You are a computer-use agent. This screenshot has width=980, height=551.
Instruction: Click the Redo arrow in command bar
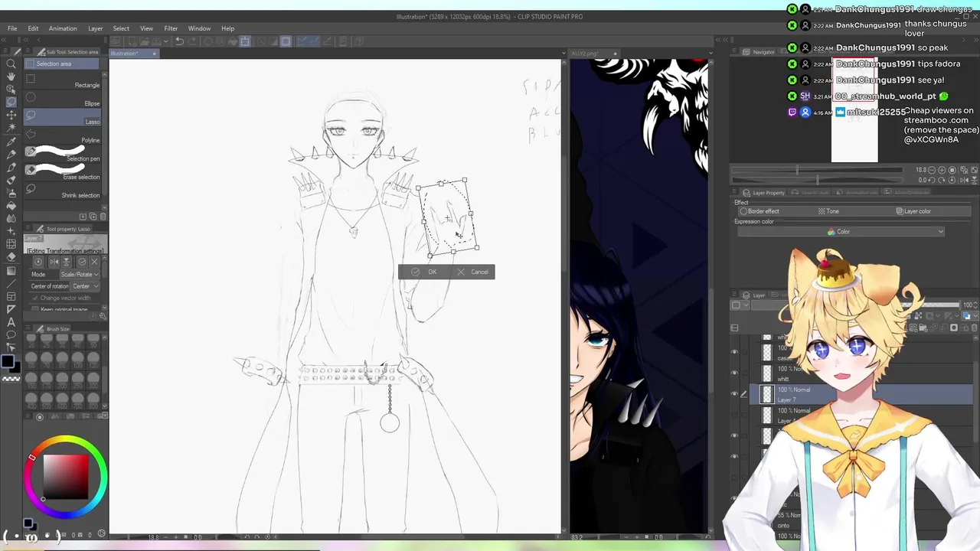[192, 41]
